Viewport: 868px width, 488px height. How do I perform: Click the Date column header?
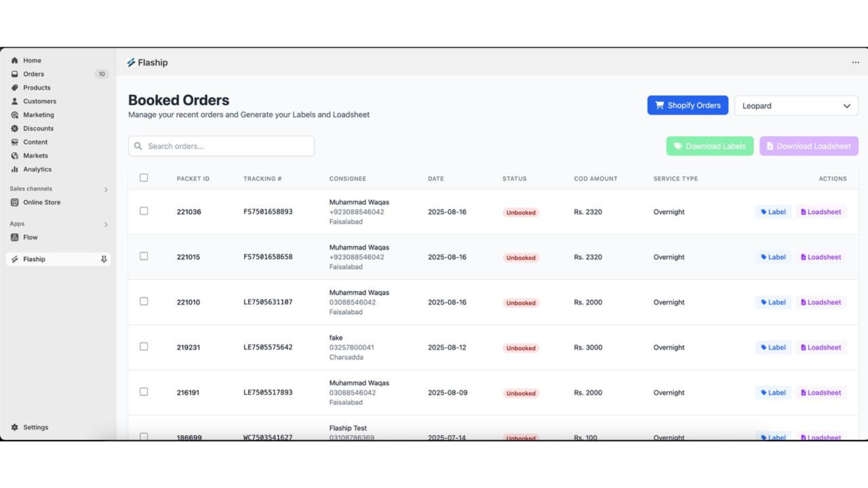tap(436, 178)
